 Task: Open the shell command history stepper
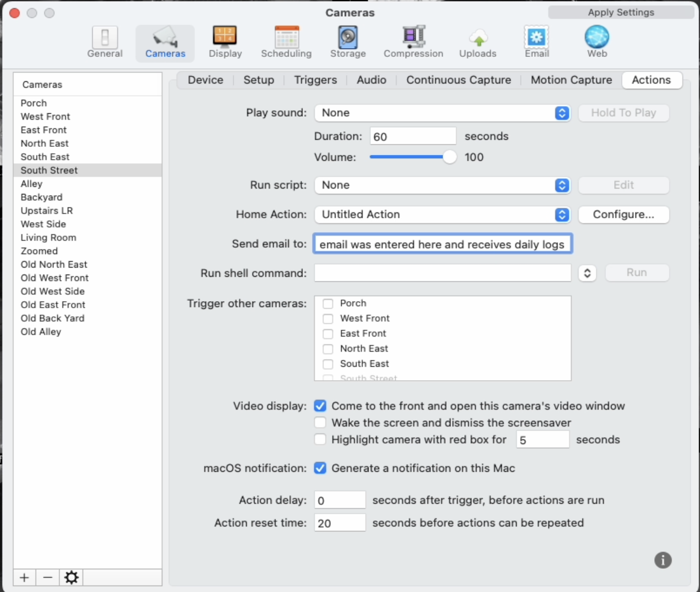pos(587,273)
